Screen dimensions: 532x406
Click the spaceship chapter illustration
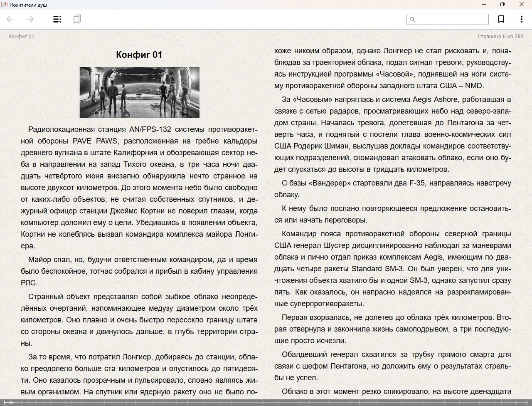pos(139,92)
